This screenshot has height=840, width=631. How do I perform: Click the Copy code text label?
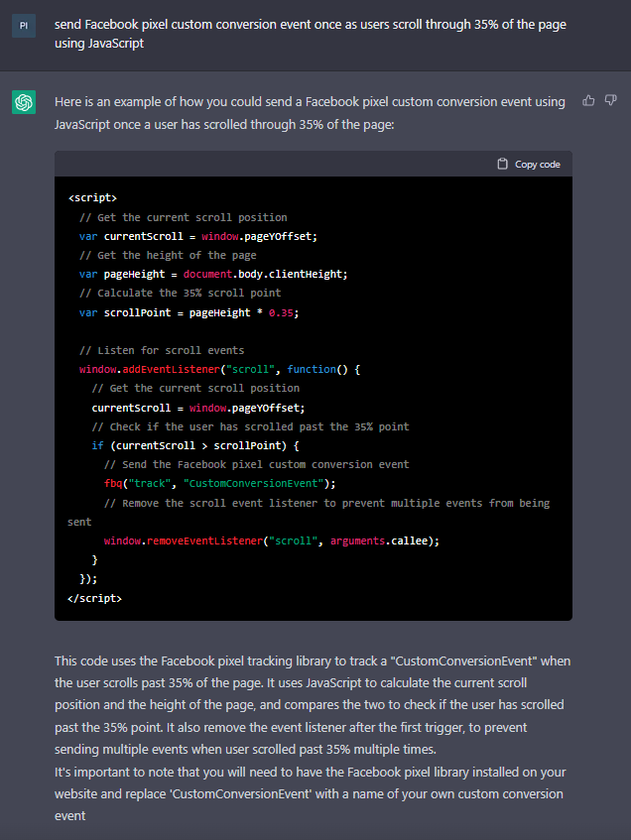tap(537, 165)
